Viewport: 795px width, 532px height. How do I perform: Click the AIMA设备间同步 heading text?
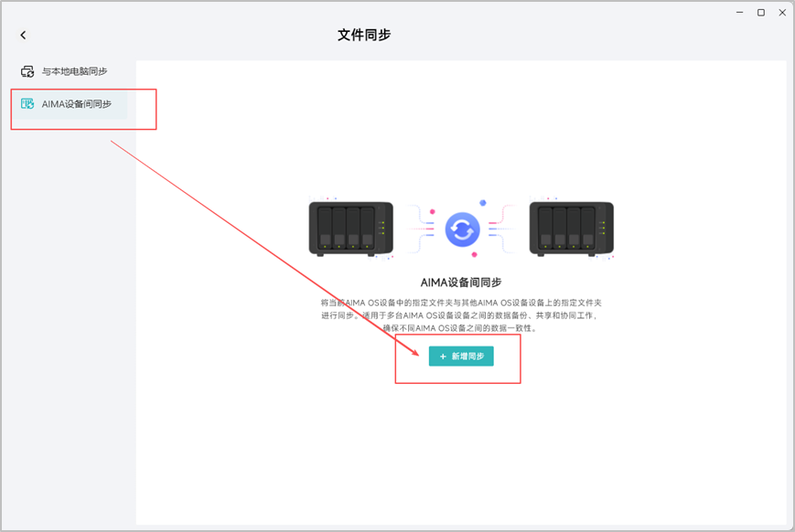click(x=461, y=282)
